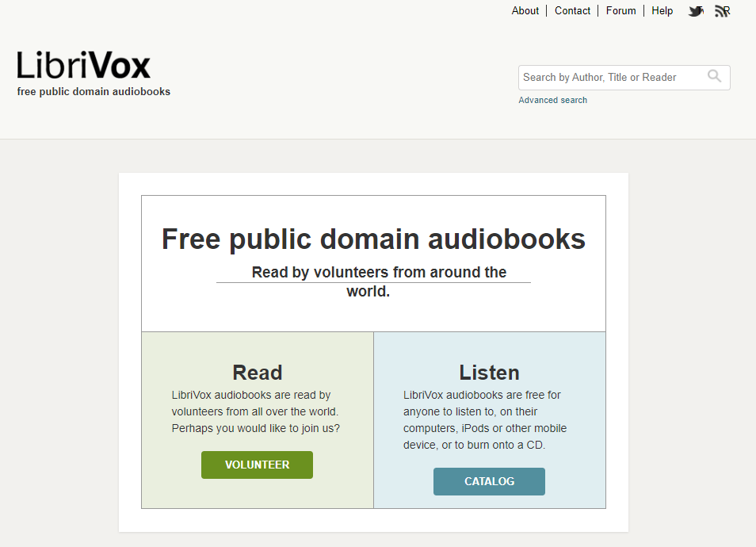The height and width of the screenshot is (547, 756).
Task: Click the CATALOG button
Action: [x=489, y=481]
